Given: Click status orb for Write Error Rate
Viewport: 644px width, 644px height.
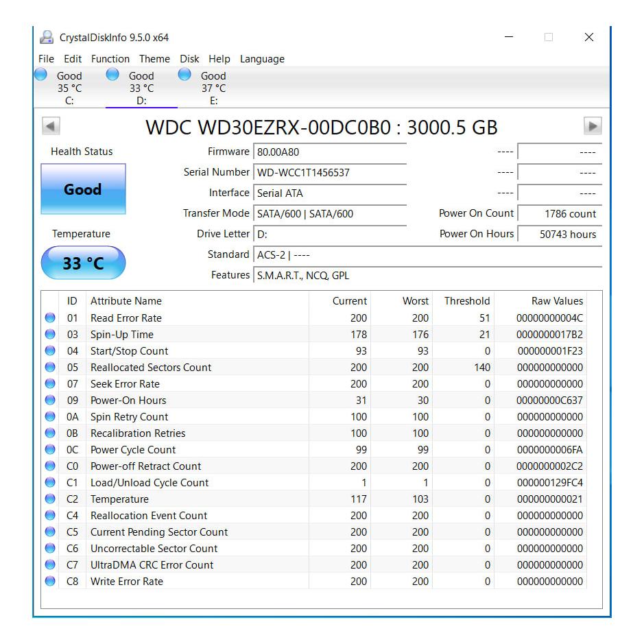Looking at the screenshot, I should 50,582.
